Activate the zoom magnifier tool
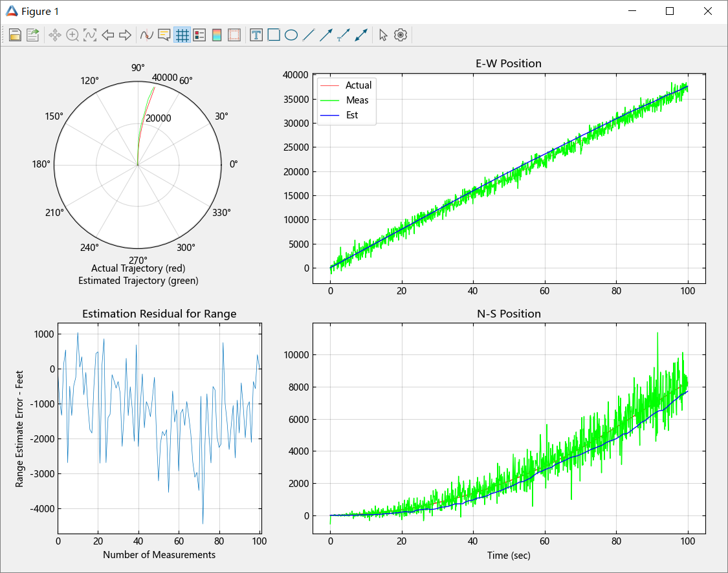Image resolution: width=728 pixels, height=573 pixels. 72,36
